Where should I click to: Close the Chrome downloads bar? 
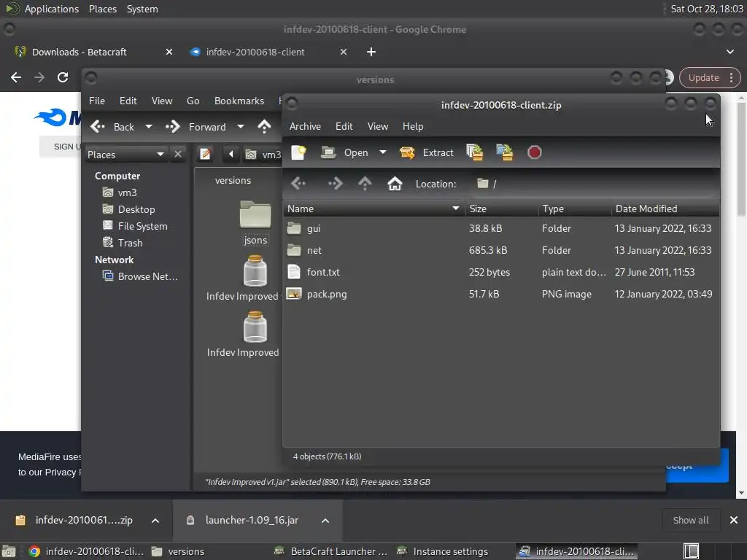pos(734,520)
